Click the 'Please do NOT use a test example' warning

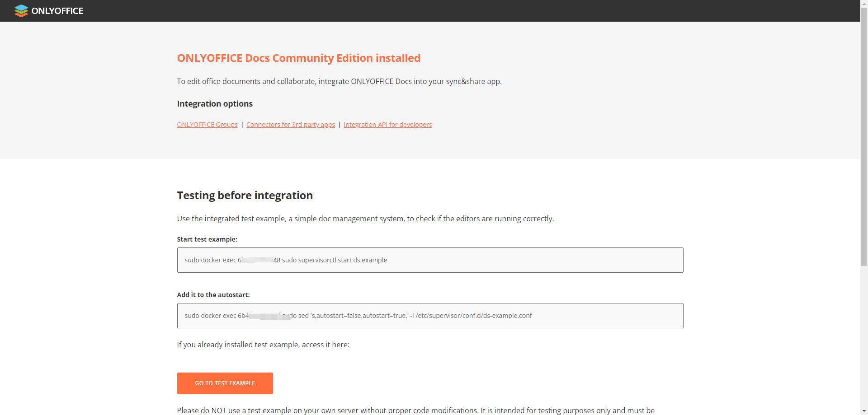(415, 410)
